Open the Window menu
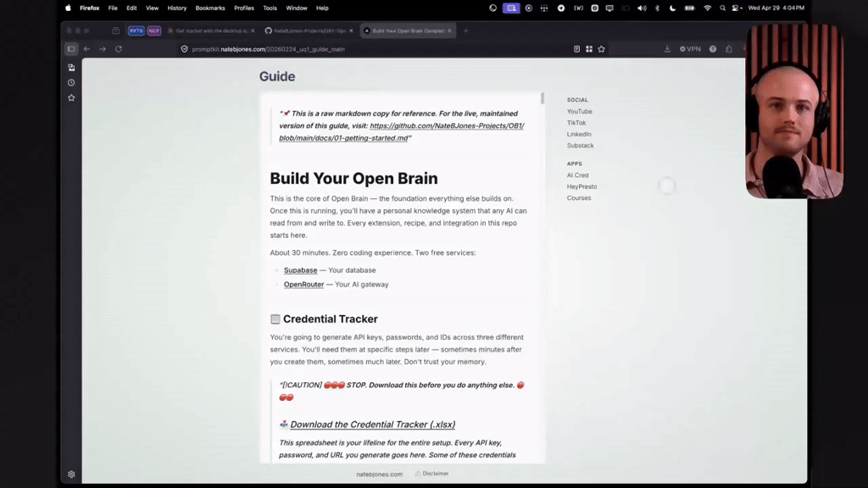The width and height of the screenshot is (868, 488). pos(297,8)
